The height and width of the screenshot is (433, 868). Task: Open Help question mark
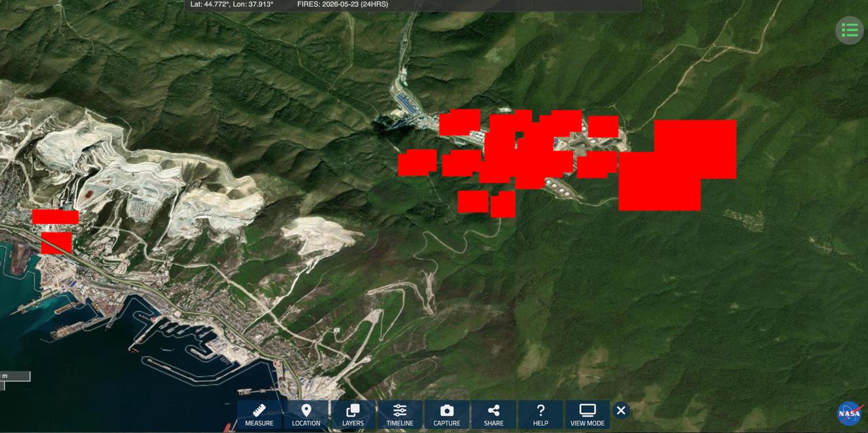pos(540,415)
